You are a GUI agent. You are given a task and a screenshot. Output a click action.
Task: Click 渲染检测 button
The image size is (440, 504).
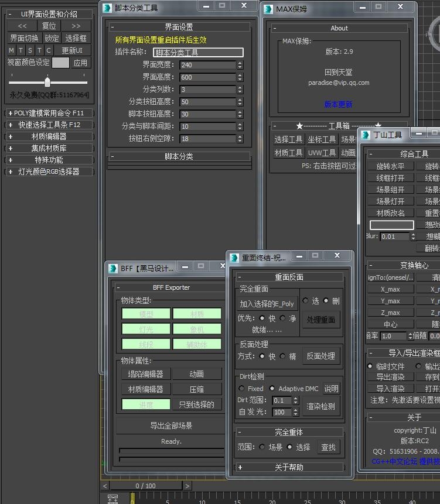pyautogui.click(x=320, y=406)
